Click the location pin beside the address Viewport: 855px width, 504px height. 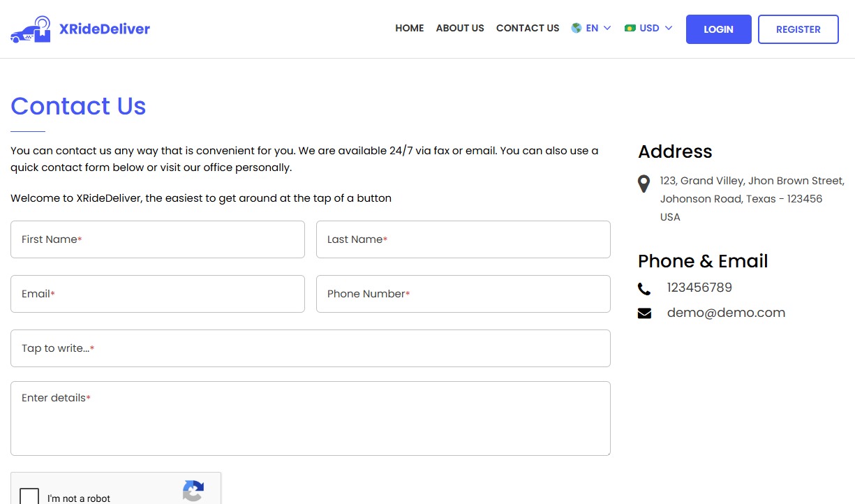pos(644,184)
